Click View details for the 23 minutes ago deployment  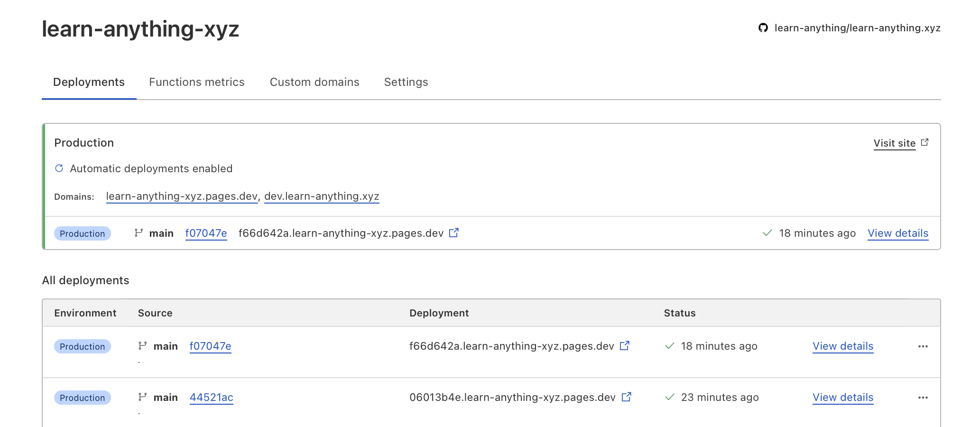click(x=843, y=398)
